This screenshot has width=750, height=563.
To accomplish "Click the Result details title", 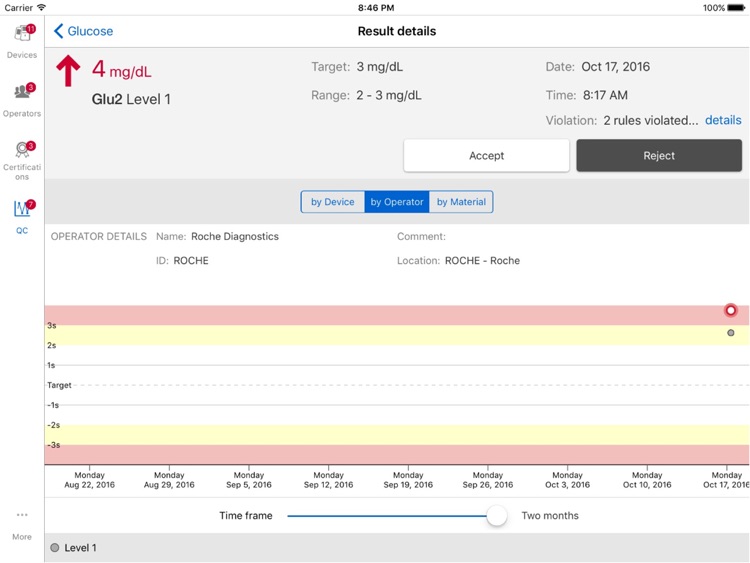I will [397, 31].
